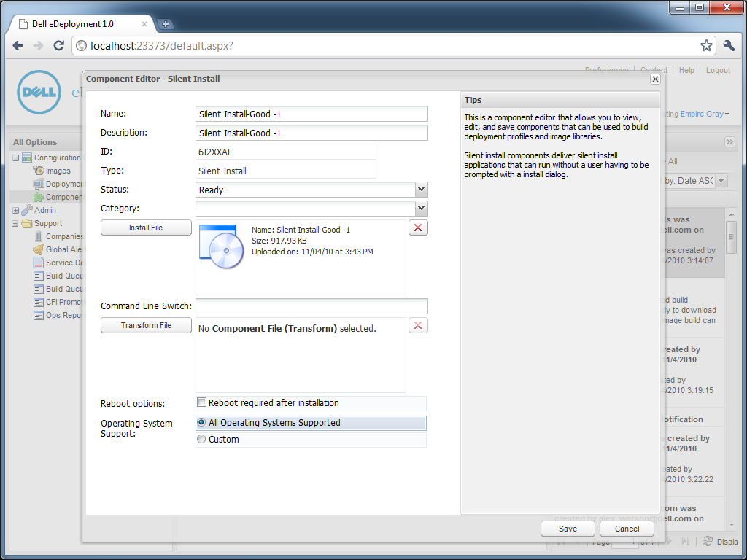Close the Component Editor dialog
The image size is (747, 560).
point(655,79)
